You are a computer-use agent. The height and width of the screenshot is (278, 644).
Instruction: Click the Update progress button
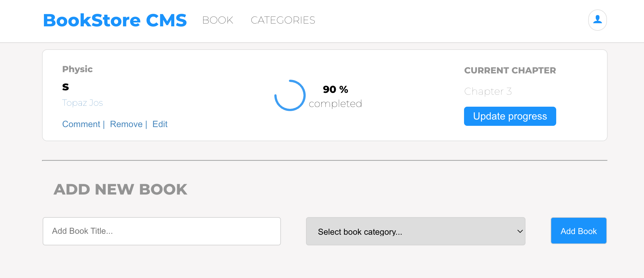click(510, 116)
